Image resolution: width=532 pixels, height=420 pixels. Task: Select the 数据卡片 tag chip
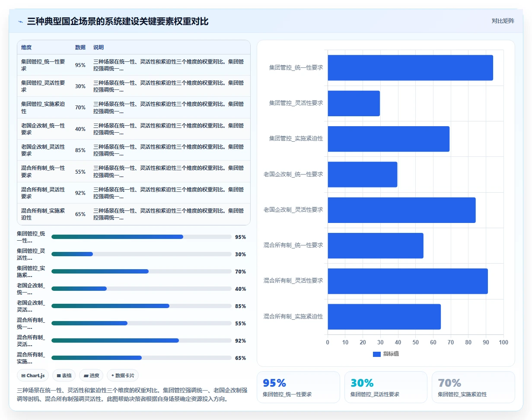point(123,375)
